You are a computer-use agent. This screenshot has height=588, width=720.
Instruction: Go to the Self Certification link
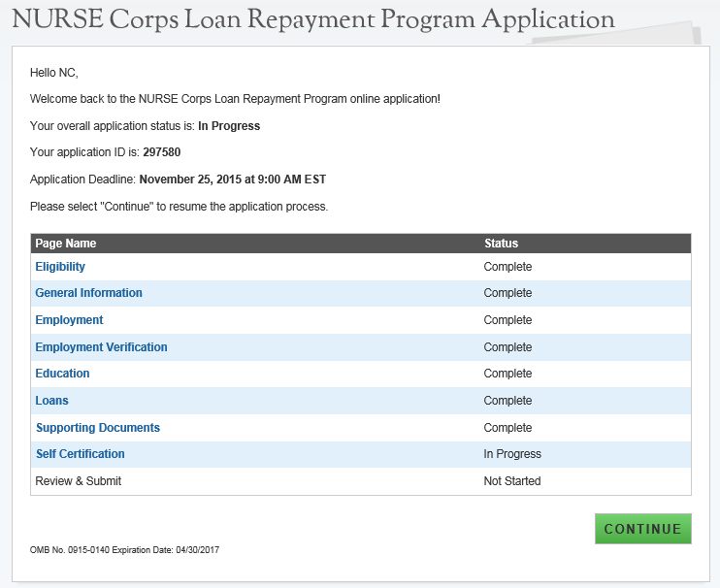pyautogui.click(x=80, y=454)
